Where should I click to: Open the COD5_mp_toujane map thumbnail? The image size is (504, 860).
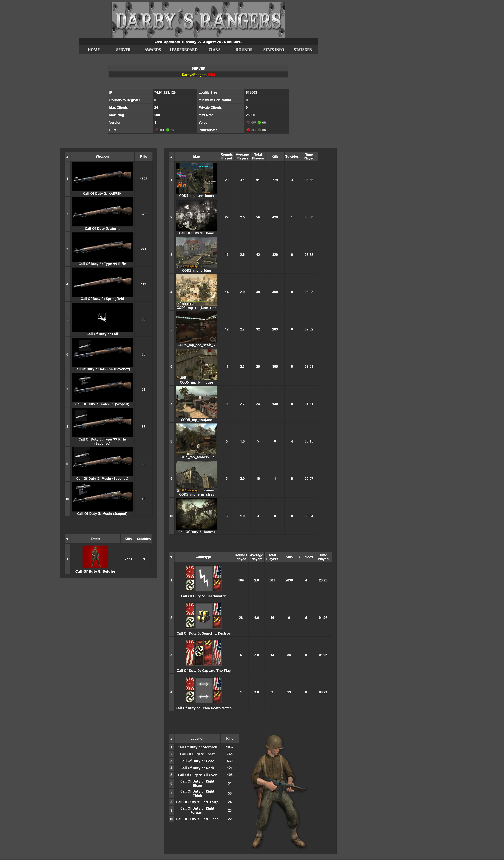pyautogui.click(x=197, y=402)
